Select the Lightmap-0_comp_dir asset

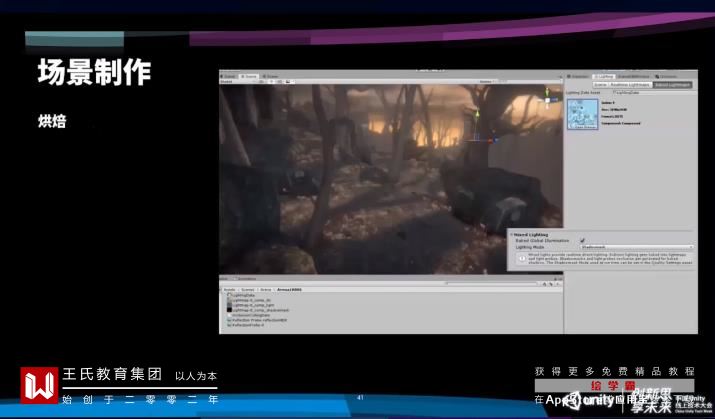(x=249, y=300)
